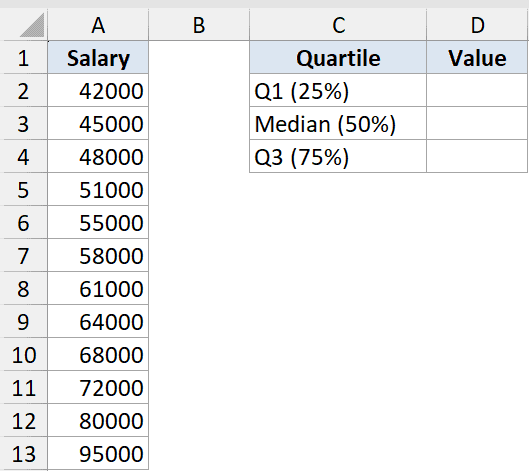
Task: Select row 10 header
Action: (x=24, y=355)
